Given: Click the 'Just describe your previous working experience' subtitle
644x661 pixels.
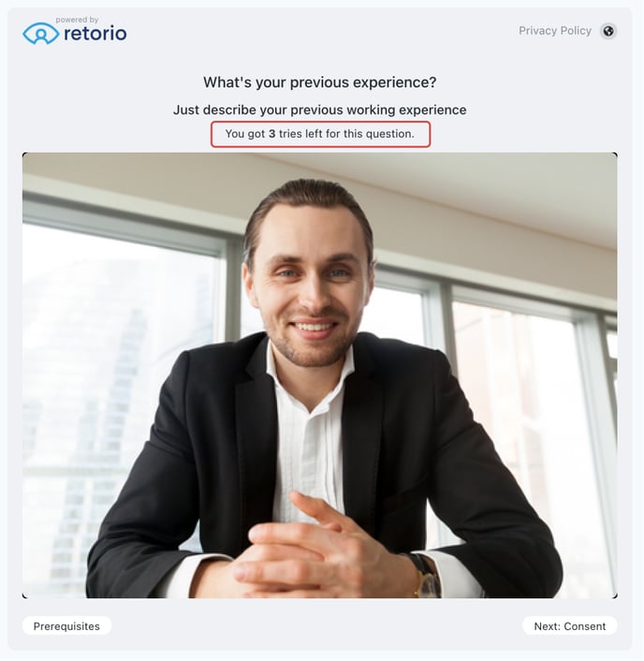Looking at the screenshot, I should point(320,110).
